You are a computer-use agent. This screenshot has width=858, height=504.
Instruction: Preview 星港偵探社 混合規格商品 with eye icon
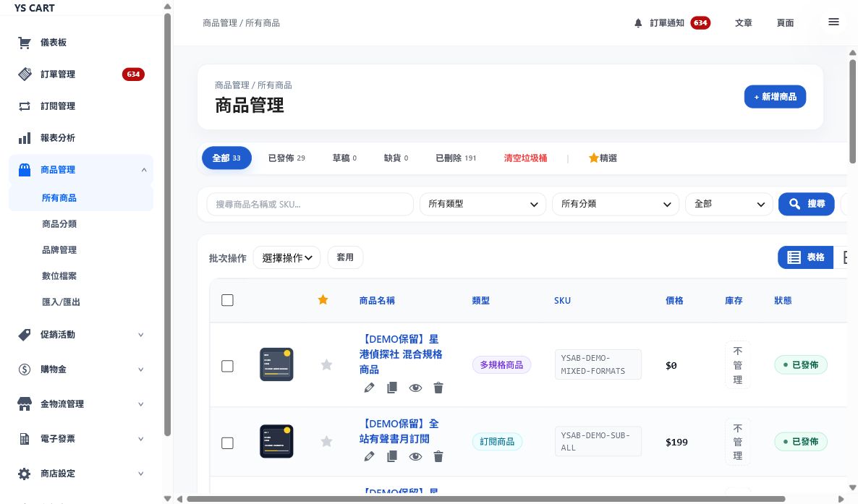(415, 388)
